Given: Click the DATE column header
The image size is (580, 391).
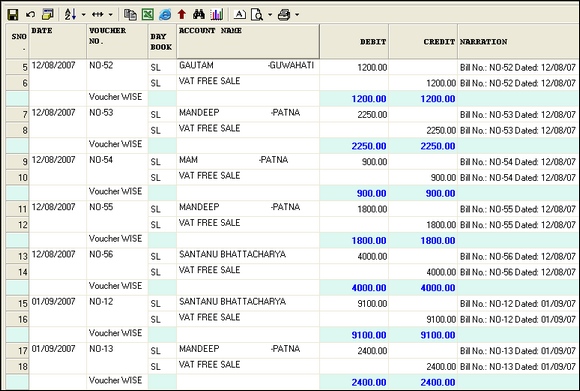Looking at the screenshot, I should tap(58, 41).
